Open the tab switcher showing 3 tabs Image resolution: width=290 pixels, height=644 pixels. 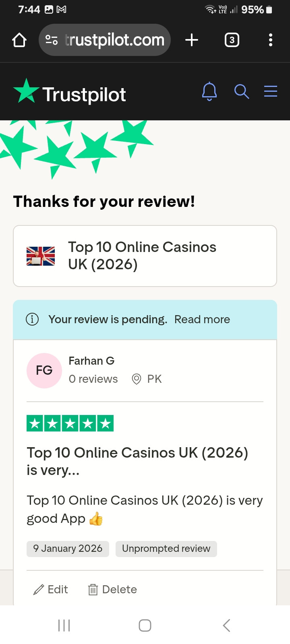click(x=232, y=40)
